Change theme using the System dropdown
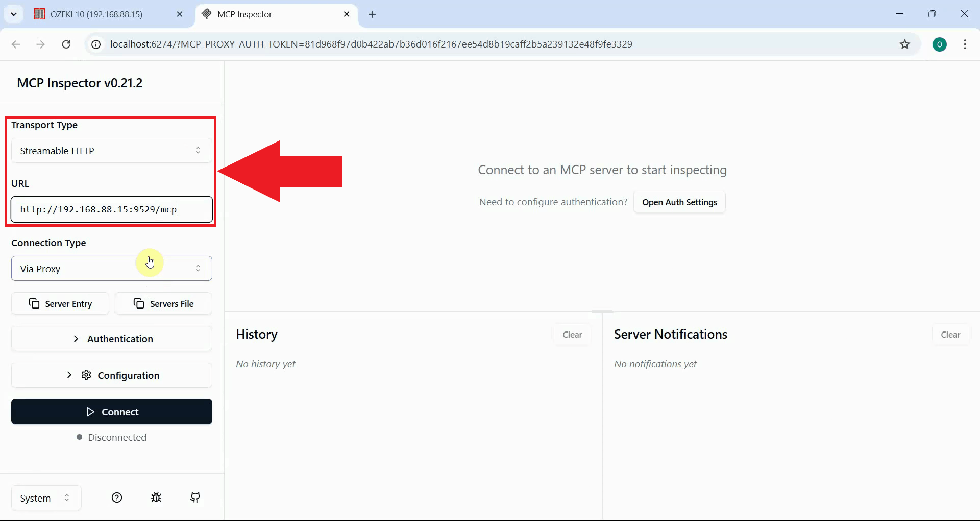Screen dimensions: 980x521 point(45,498)
